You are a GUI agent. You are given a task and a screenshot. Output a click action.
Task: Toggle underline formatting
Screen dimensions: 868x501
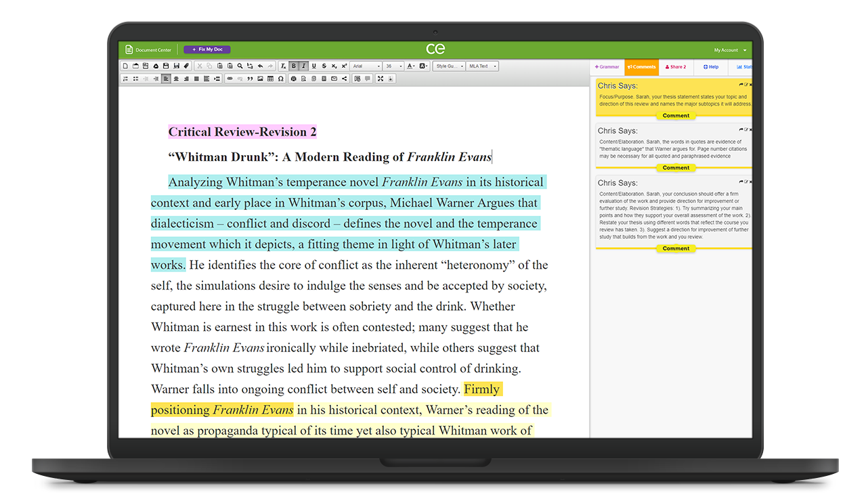click(313, 66)
